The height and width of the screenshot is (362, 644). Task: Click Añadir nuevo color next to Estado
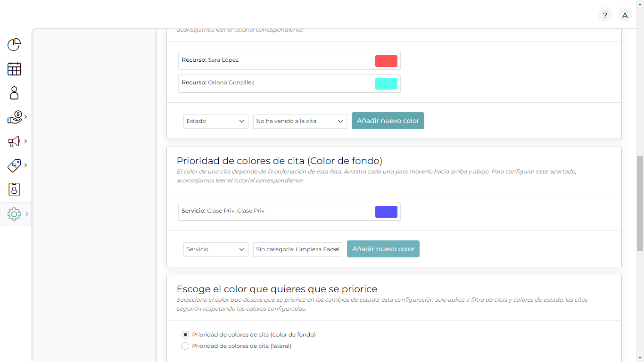pyautogui.click(x=388, y=121)
